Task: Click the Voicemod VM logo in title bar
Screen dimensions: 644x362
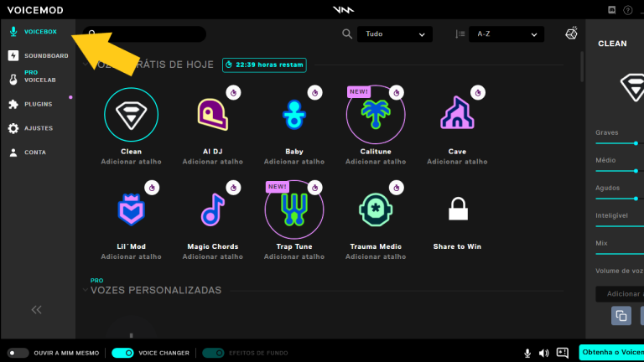Action: pos(343,10)
